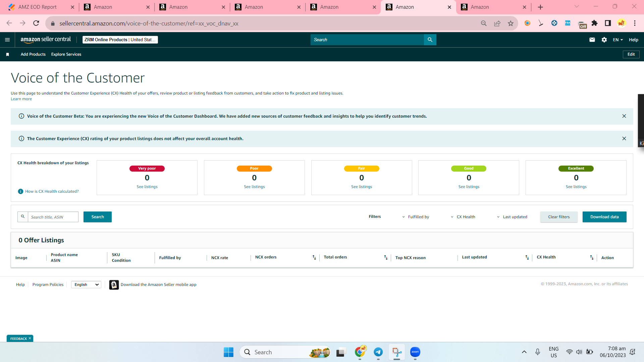Open Explore Services menu item
Viewport: 644px width, 362px height.
pos(66,54)
